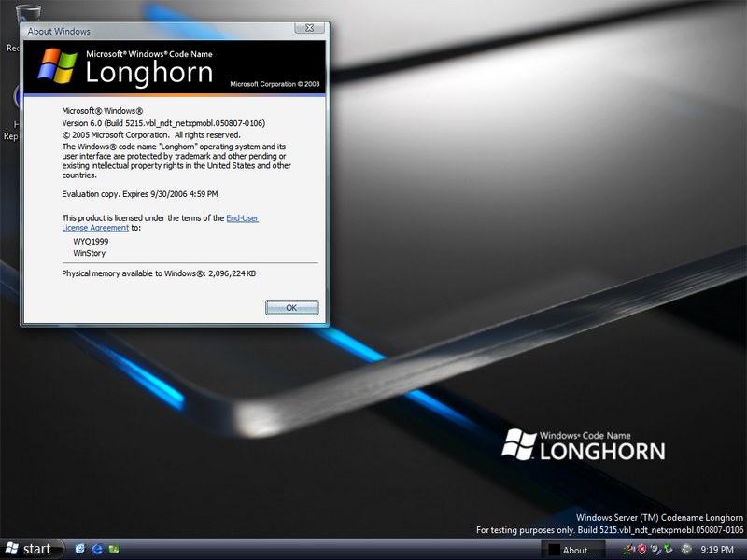Launch Outlook Express from quick launch

(x=80, y=549)
